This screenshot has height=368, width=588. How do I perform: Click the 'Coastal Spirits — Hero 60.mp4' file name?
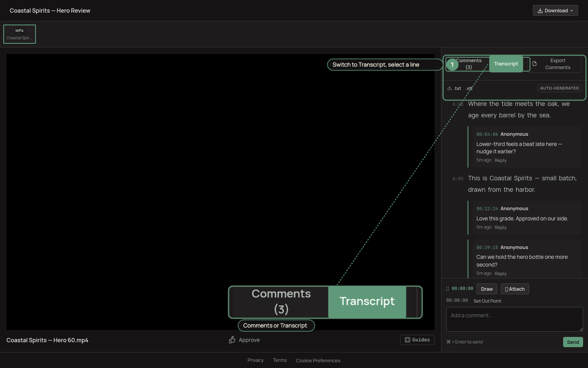pos(47,340)
